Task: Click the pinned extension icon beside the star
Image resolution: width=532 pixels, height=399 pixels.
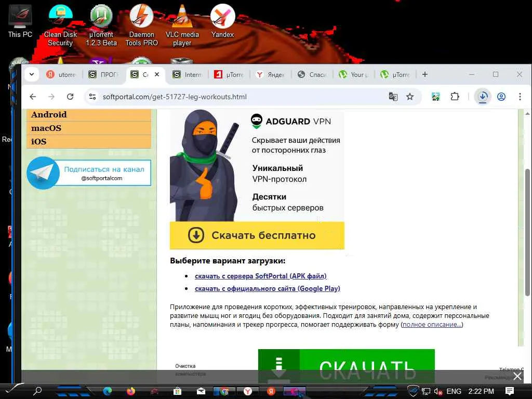Action: [x=436, y=97]
